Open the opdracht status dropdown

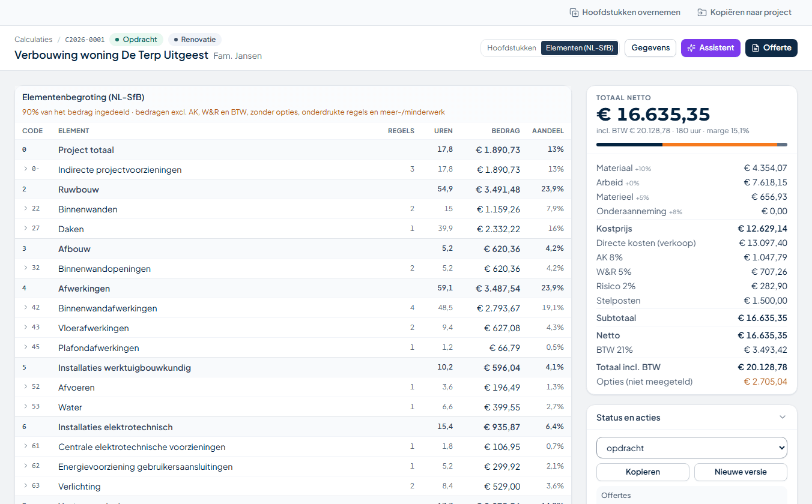pyautogui.click(x=692, y=448)
